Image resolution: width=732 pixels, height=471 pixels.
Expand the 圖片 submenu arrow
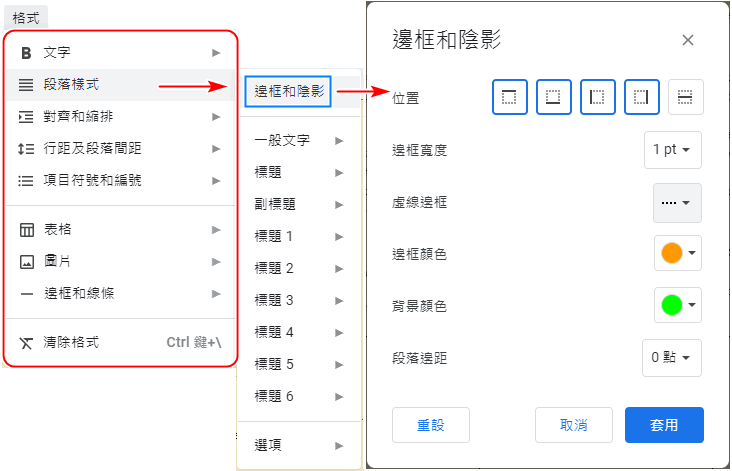tap(216, 262)
